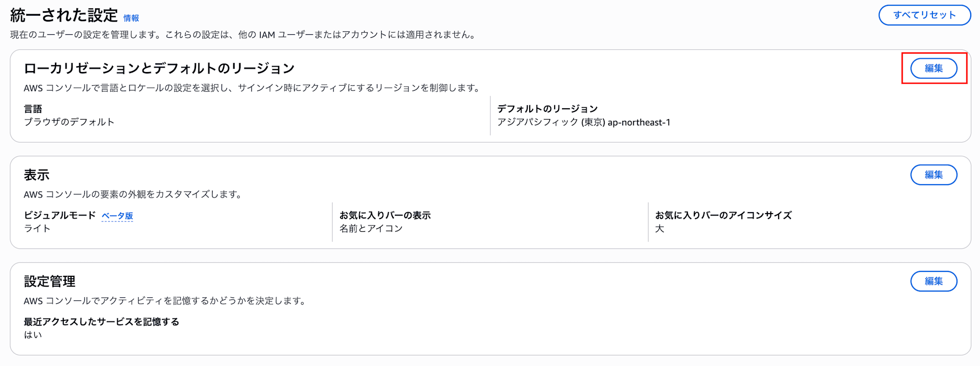Click the 統一された設定 page heading
Screen dimensions: 980x366
pyautogui.click(x=64, y=15)
